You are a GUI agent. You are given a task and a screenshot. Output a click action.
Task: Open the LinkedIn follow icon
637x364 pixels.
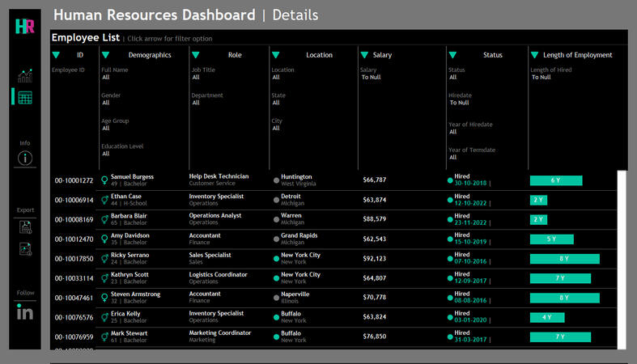(x=25, y=312)
